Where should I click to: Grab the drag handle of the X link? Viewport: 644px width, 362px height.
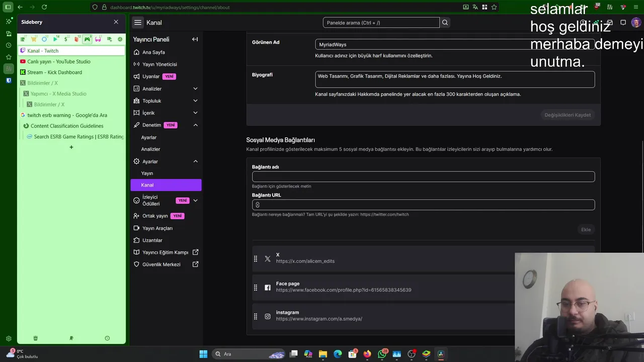[x=256, y=258]
